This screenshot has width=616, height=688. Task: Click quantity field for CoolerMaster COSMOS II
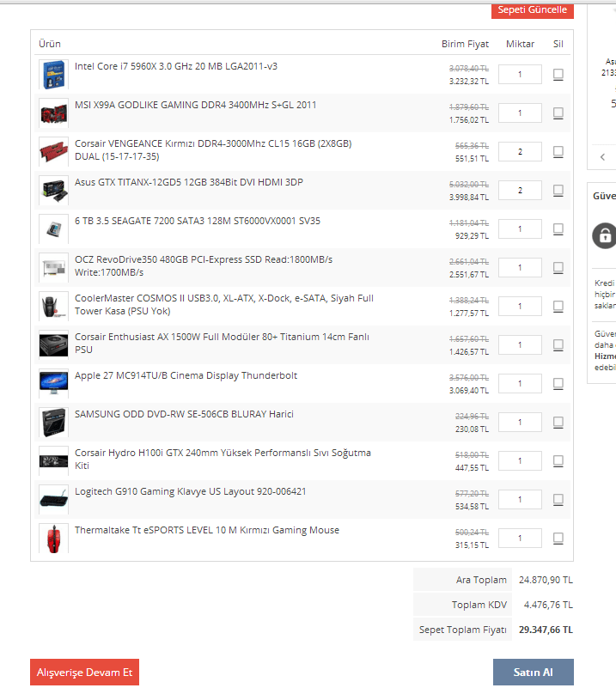pyautogui.click(x=520, y=306)
